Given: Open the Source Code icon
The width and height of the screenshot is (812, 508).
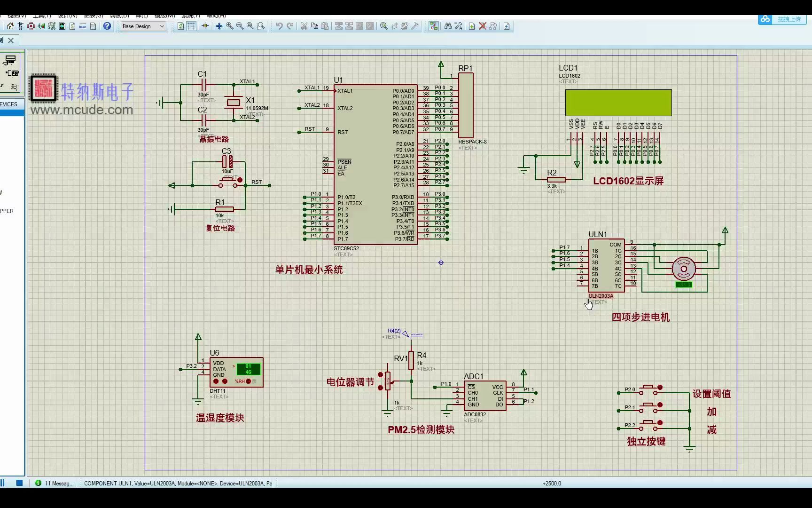Looking at the screenshot, I should tap(83, 26).
